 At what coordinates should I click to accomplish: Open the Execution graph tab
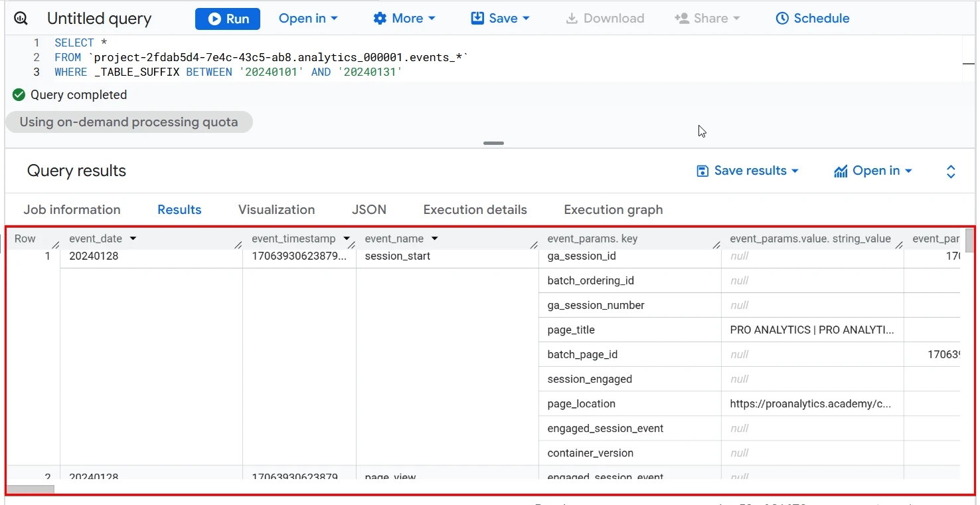click(x=613, y=210)
